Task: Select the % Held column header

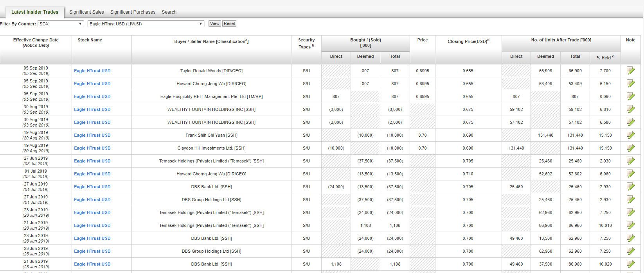Action: (605, 57)
